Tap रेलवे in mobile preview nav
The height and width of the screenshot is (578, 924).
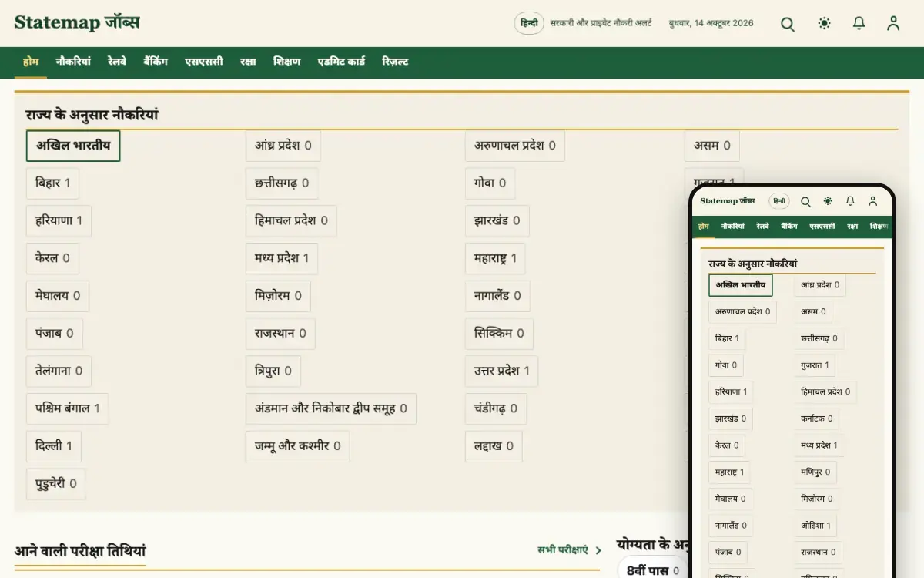click(x=762, y=227)
